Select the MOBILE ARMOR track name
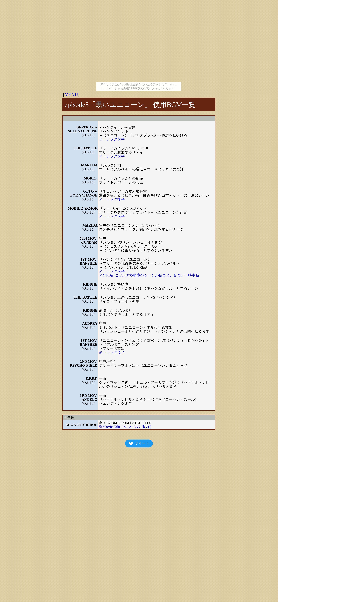Image resolution: width=364 pixels, height=602 pixels. click(x=83, y=208)
